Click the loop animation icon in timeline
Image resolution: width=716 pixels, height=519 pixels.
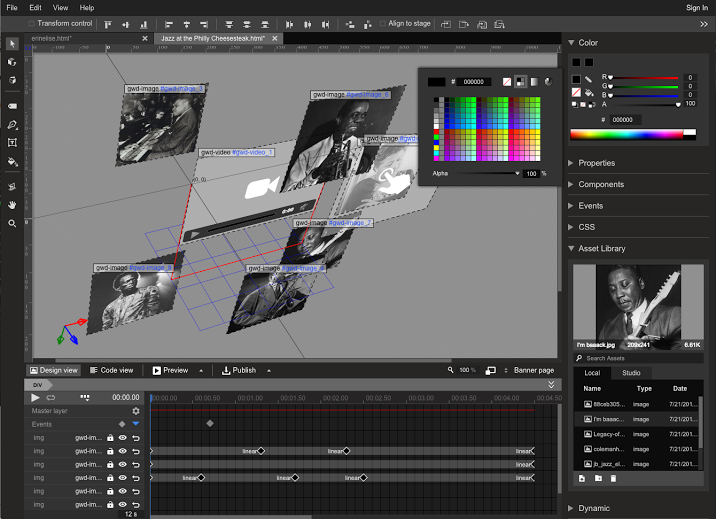click(x=51, y=398)
